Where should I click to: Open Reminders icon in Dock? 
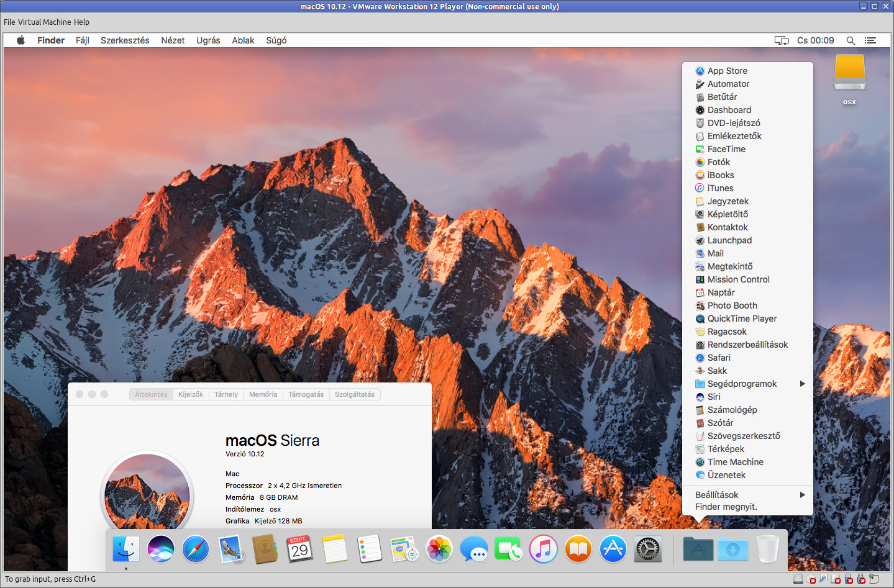370,549
